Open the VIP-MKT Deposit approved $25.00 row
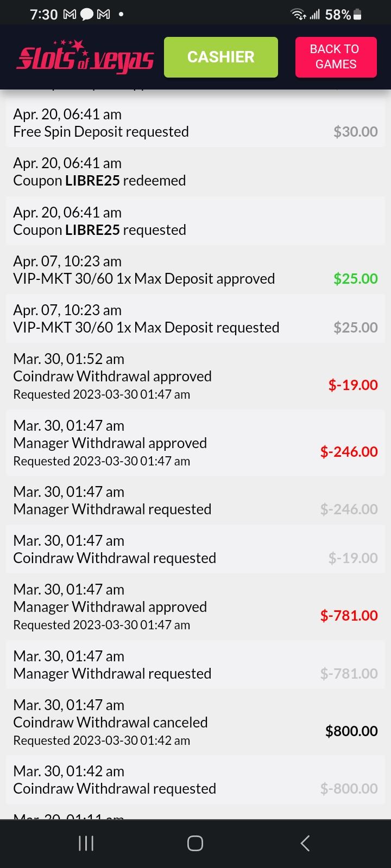The height and width of the screenshot is (868, 391). (x=195, y=270)
